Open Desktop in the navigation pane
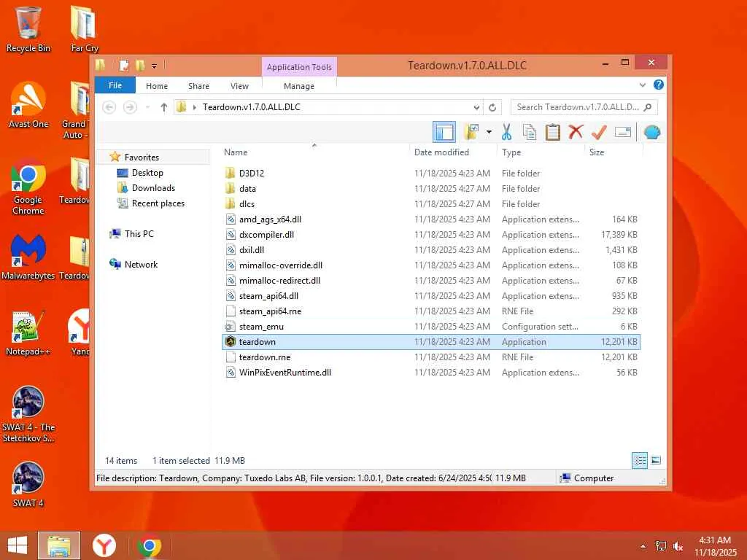This screenshot has width=747, height=560. click(x=147, y=173)
